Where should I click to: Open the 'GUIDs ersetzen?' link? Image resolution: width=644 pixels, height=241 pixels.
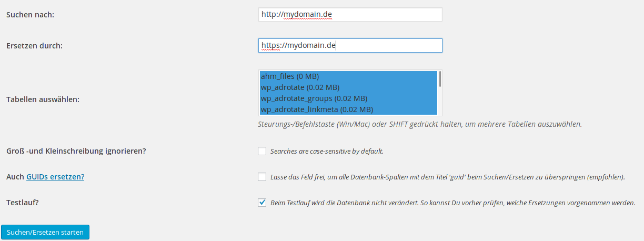click(55, 177)
